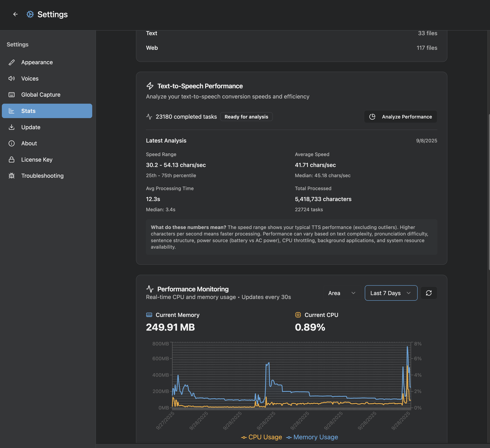Click the Update download icon
The height and width of the screenshot is (448, 490).
tap(12, 127)
